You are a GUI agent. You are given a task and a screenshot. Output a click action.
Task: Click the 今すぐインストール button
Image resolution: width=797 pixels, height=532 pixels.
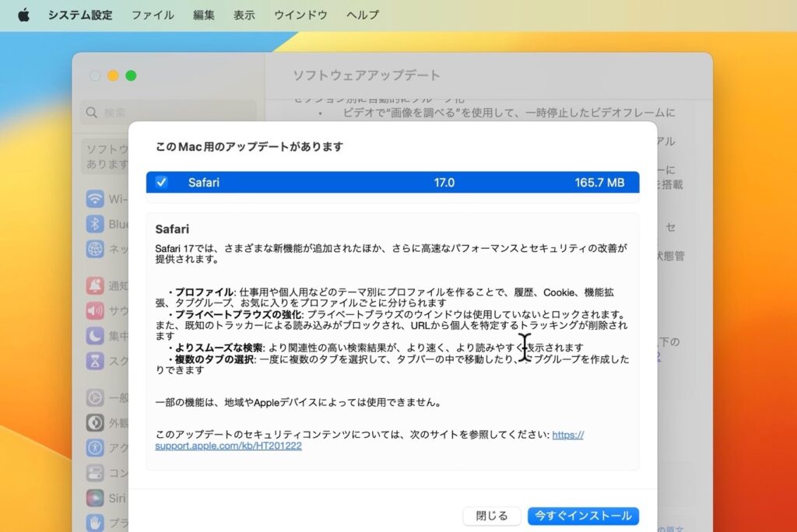pyautogui.click(x=583, y=516)
